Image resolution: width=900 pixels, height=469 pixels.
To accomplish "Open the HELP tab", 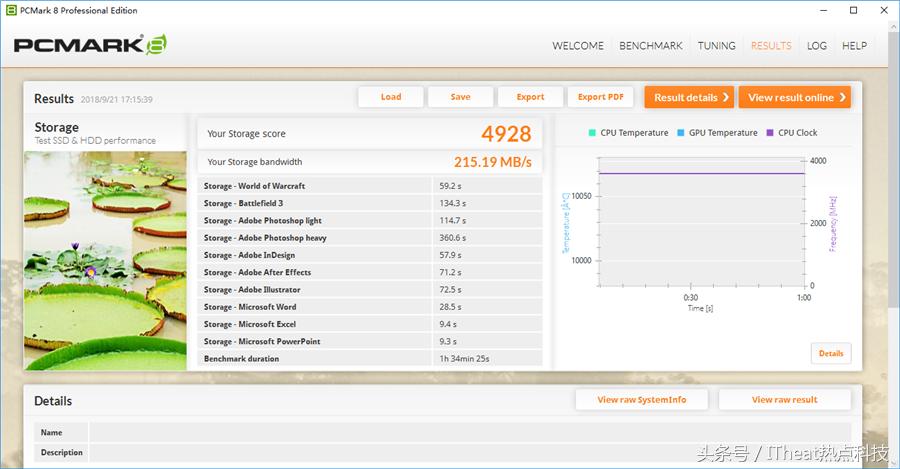I will pyautogui.click(x=854, y=46).
